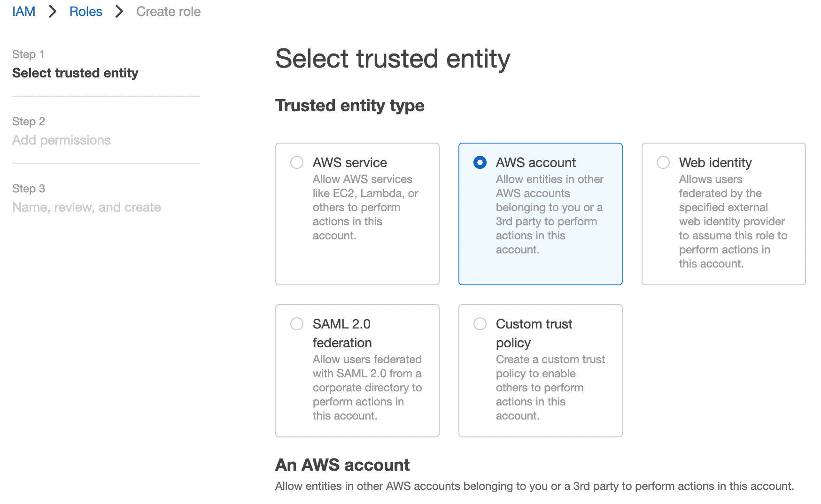
Task: Click the AWS account card description text
Action: 549,214
